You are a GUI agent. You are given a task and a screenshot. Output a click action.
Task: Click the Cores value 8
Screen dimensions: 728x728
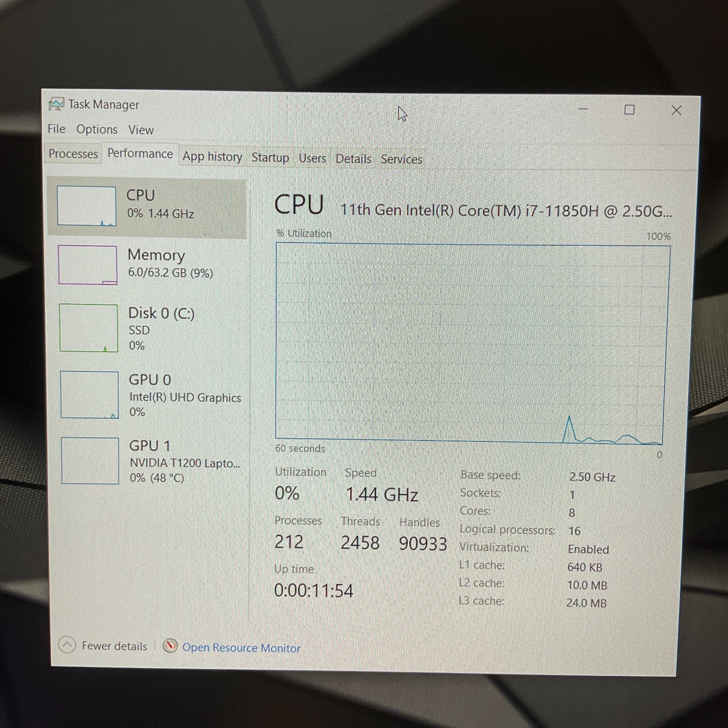pyautogui.click(x=572, y=513)
